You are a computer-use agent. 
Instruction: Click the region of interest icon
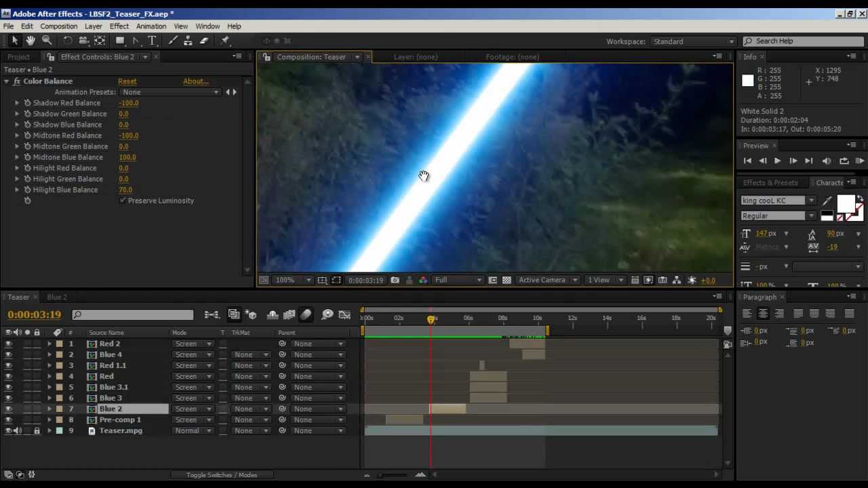click(493, 280)
